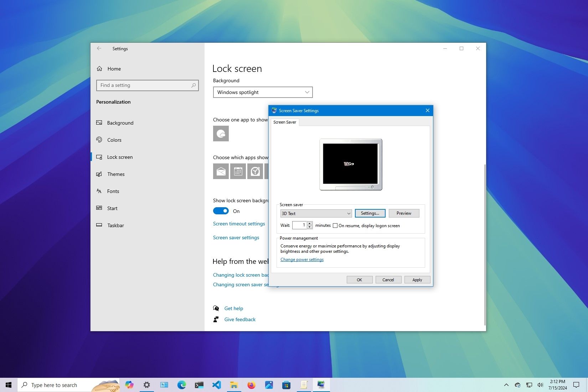This screenshot has height=392, width=588.
Task: Launch Visual Studio Code from the taskbar
Action: [x=216, y=385]
